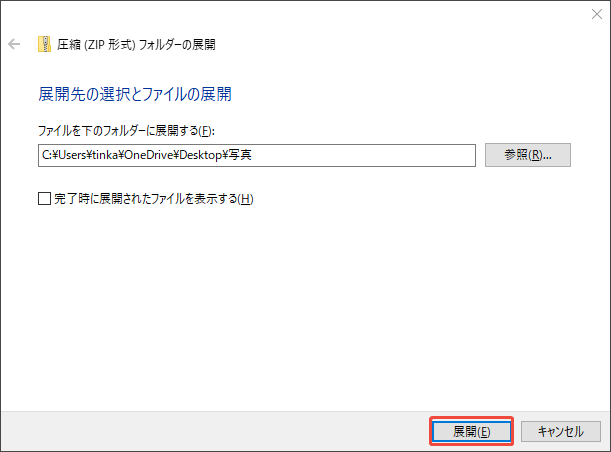Click the heading 展開先の選択とファイルの展開

coord(135,94)
